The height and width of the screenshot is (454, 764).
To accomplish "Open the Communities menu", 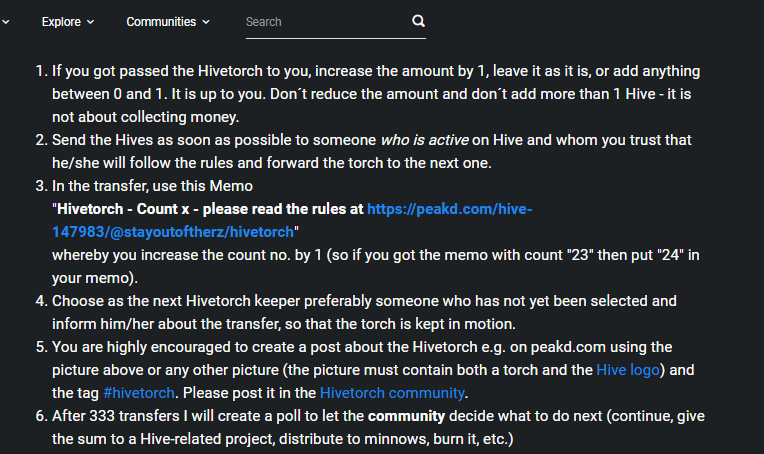I will click(168, 22).
